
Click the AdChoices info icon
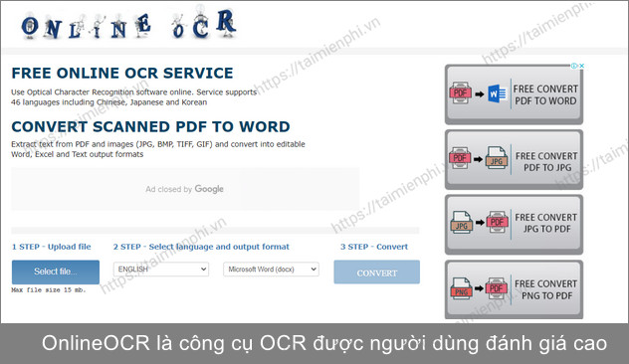(x=574, y=66)
